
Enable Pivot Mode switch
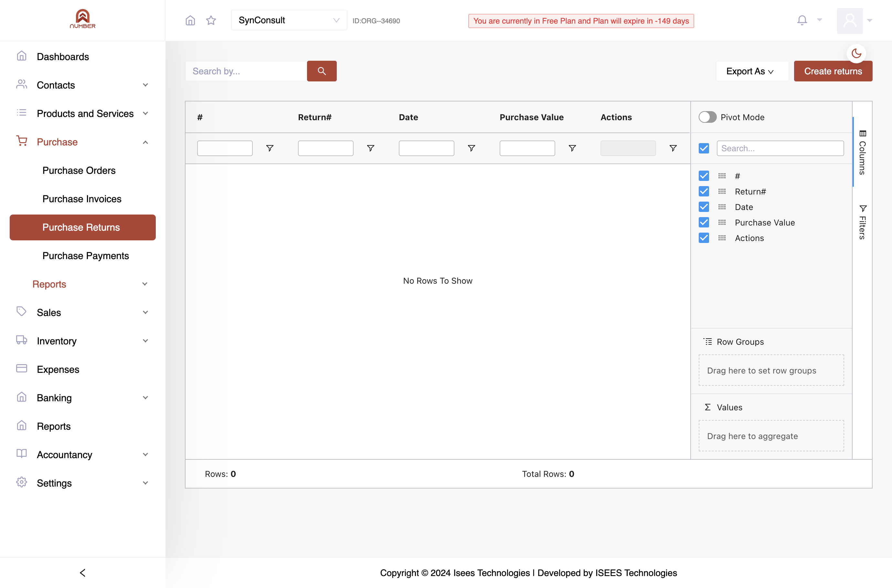[707, 117]
